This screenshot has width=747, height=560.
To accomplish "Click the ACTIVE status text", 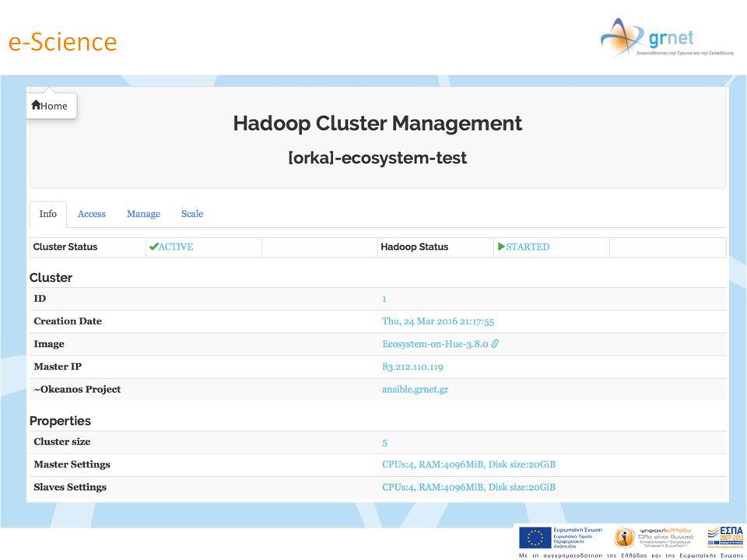I will pyautogui.click(x=176, y=247).
